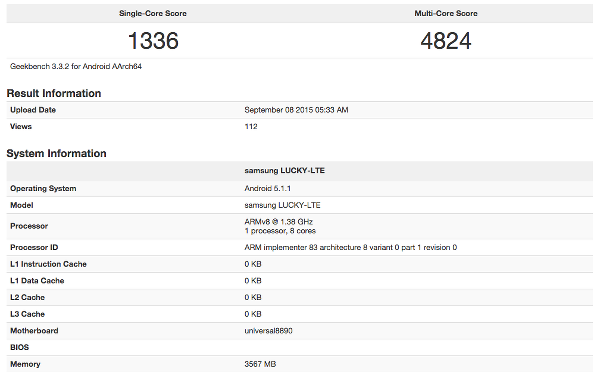
Task: Select the Android 5.1.1 value
Action: pyautogui.click(x=267, y=189)
